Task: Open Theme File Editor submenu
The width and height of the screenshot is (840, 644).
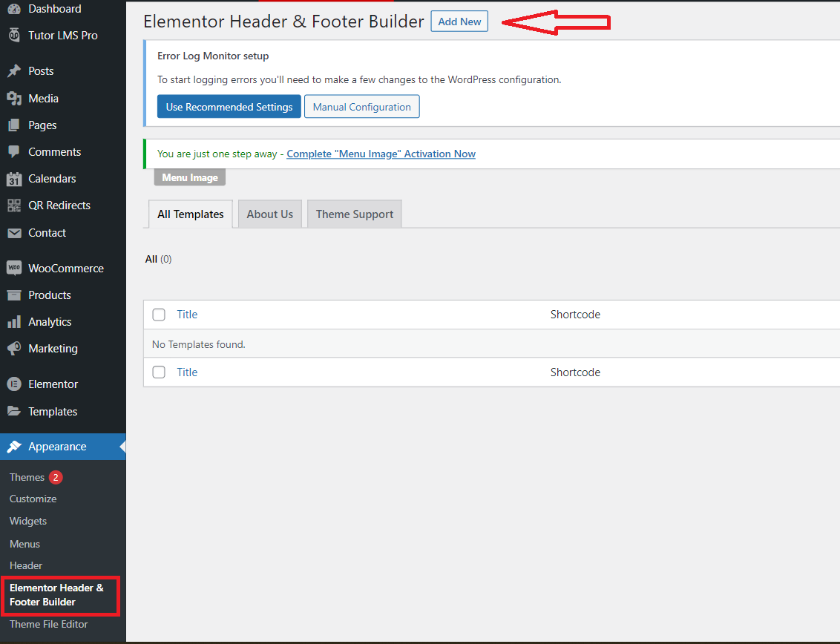Action: 48,624
